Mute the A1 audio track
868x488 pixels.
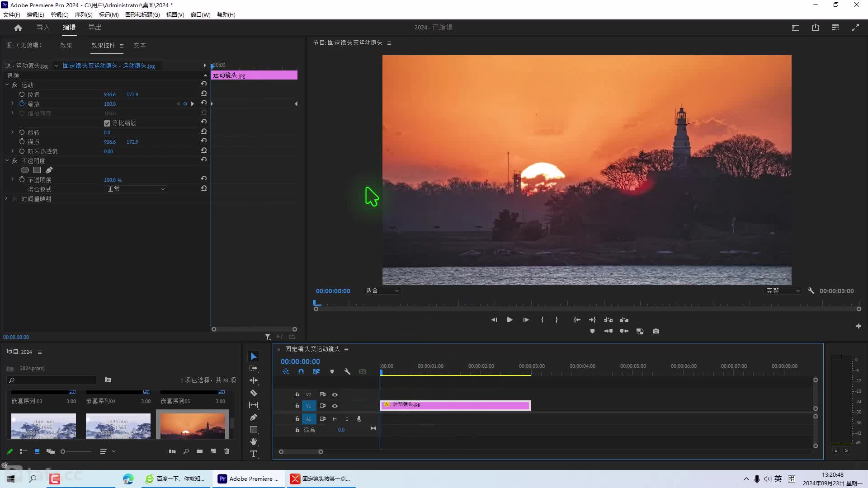(x=335, y=419)
